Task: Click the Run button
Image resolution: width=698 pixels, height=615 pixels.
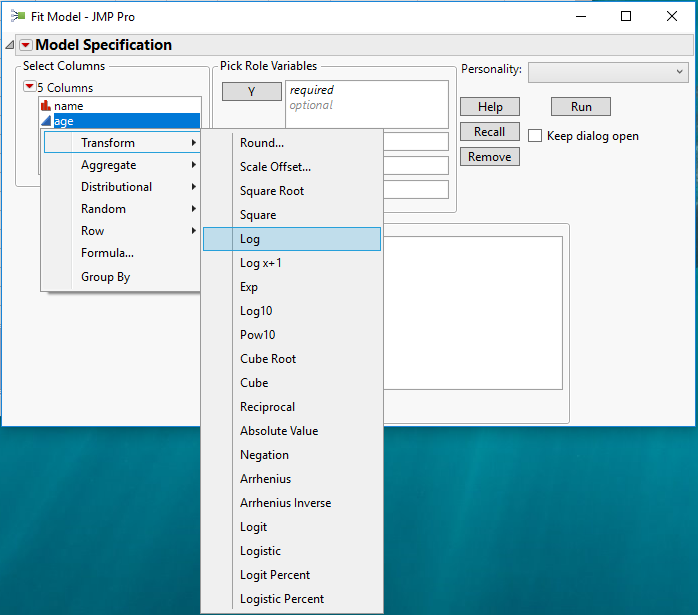Action: pos(581,107)
